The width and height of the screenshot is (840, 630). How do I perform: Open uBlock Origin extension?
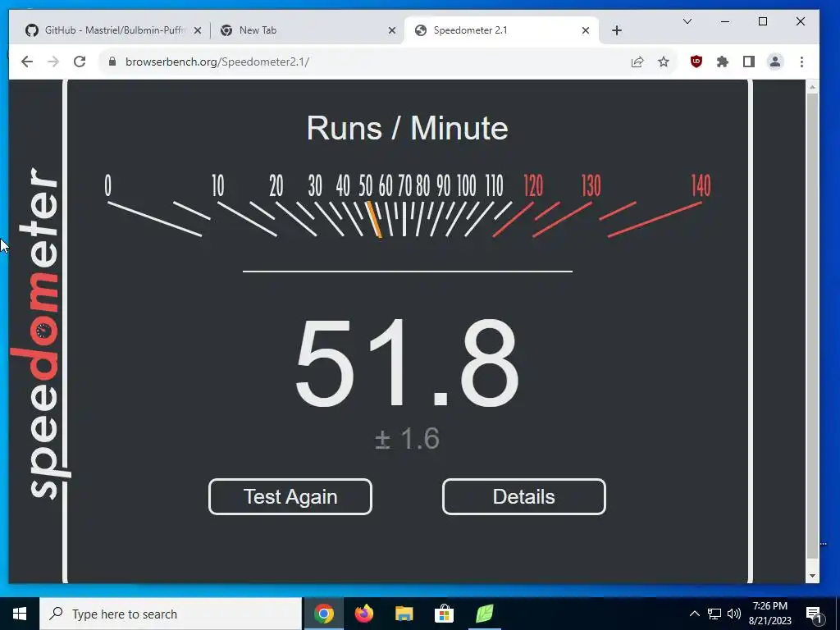696,62
